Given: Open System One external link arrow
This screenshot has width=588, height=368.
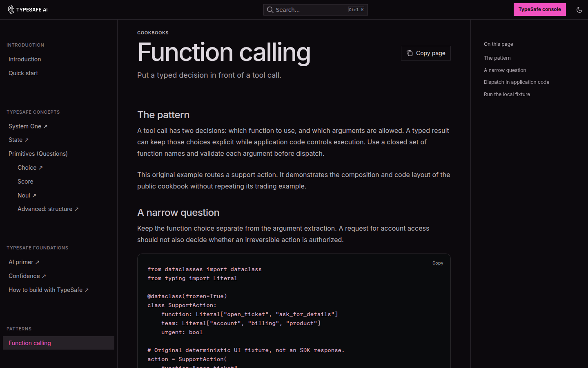Looking at the screenshot, I should [x=45, y=126].
